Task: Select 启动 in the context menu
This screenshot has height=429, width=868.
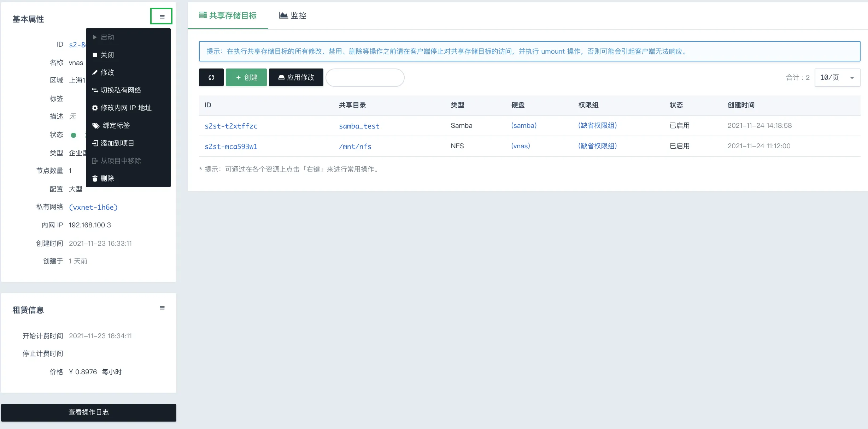Action: (128, 37)
